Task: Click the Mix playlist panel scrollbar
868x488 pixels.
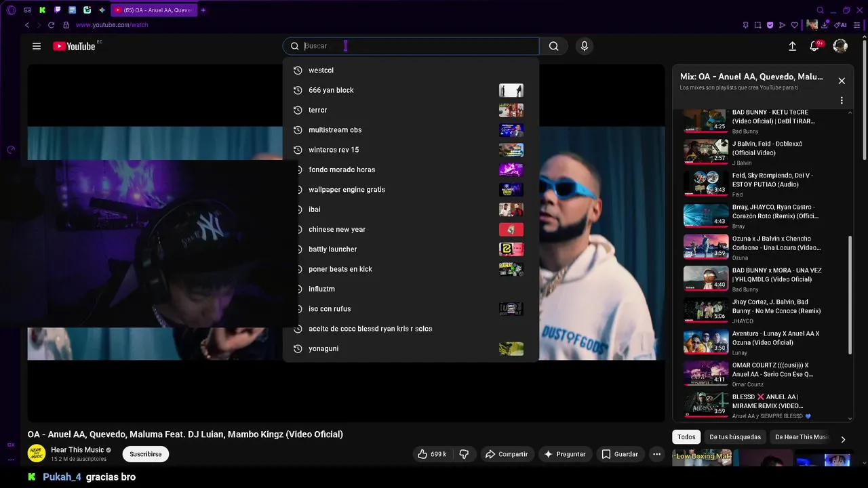Action: [x=850, y=295]
